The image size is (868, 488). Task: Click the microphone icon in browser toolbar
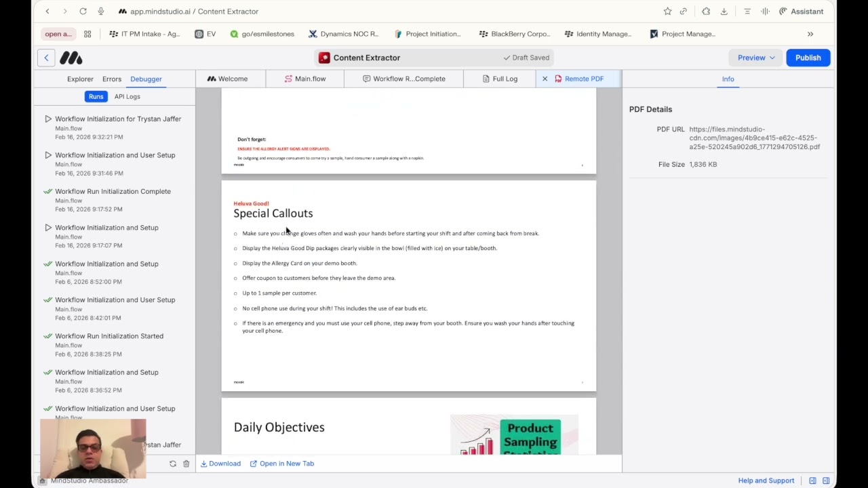point(101,12)
